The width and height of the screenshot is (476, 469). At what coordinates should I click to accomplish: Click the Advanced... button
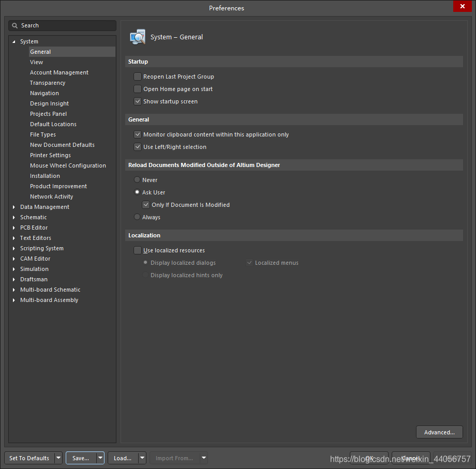pos(439,432)
